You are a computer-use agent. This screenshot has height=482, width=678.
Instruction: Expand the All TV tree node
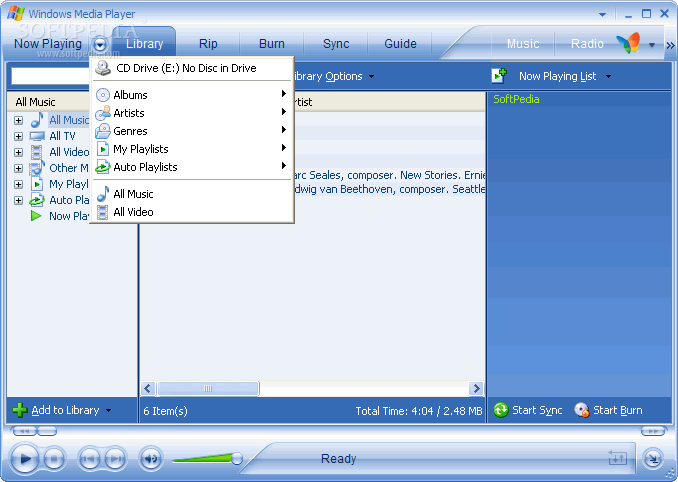point(18,136)
